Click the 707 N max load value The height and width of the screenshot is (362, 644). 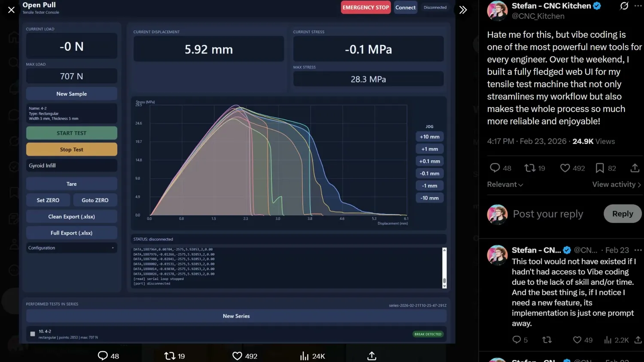click(72, 76)
